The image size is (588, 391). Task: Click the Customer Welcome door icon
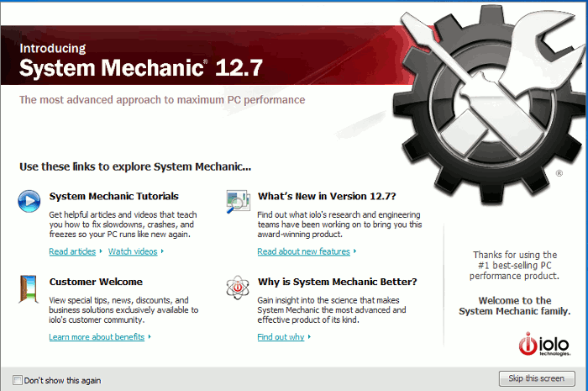click(29, 289)
